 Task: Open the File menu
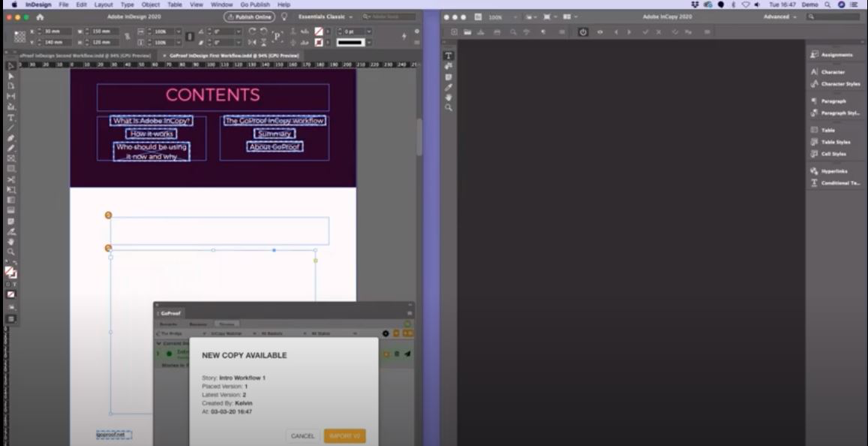click(x=64, y=5)
